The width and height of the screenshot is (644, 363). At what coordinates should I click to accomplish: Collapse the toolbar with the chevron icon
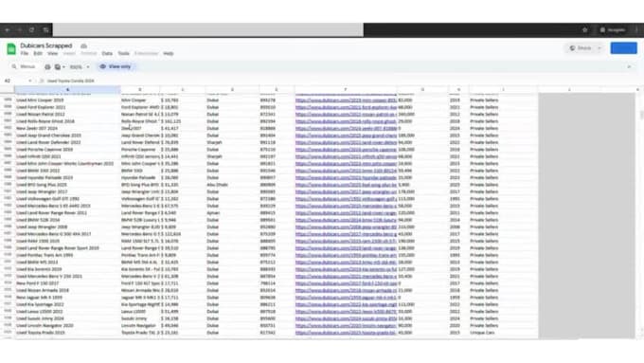(629, 66)
